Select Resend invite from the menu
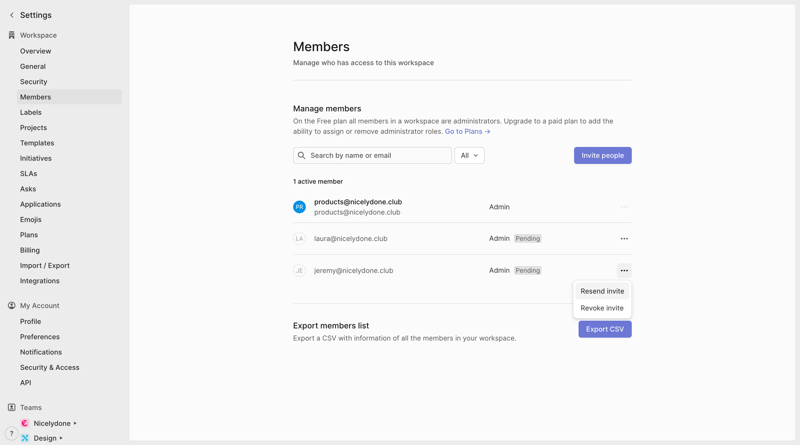Viewport: 800px width, 445px height. 602,291
